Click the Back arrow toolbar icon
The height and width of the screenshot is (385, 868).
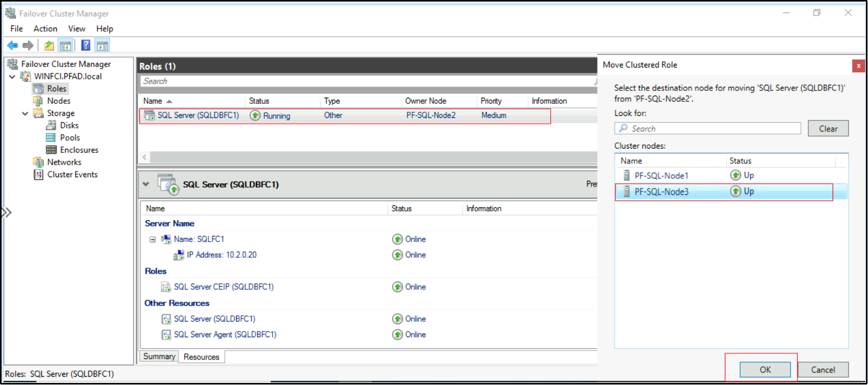[12, 46]
